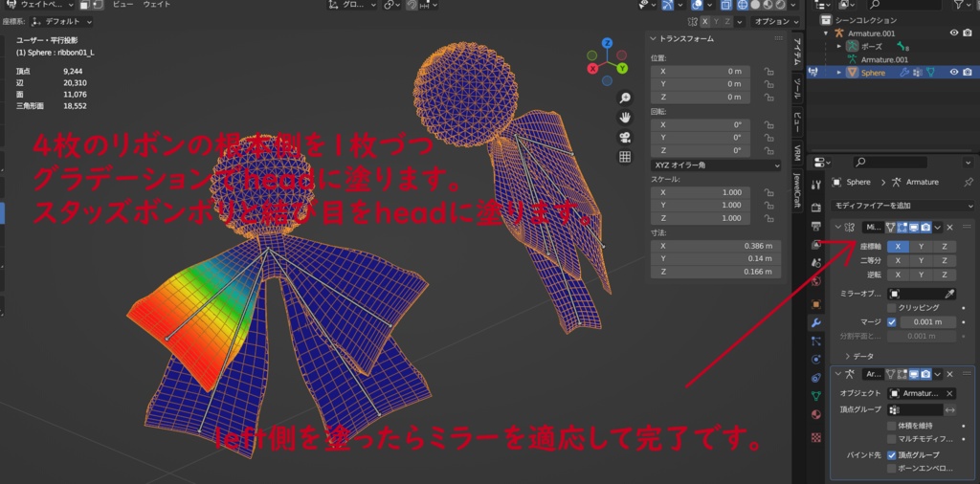
Task: Toggle the camera view icon in the viewport
Action: (x=624, y=138)
